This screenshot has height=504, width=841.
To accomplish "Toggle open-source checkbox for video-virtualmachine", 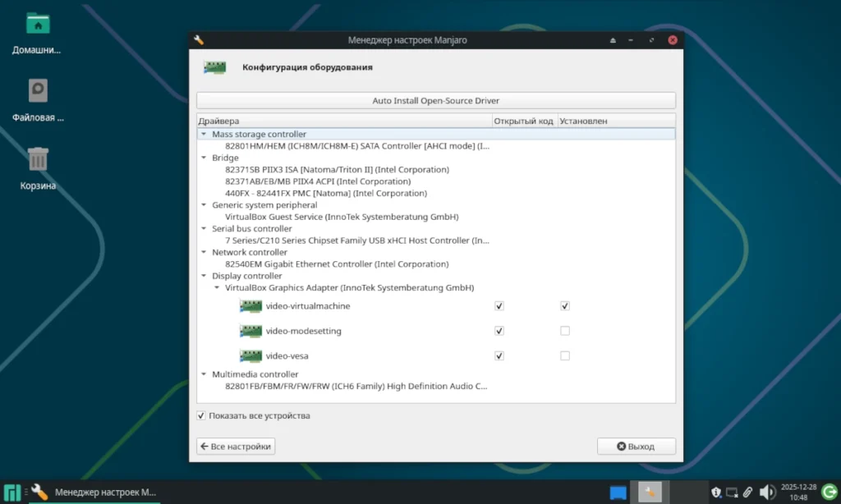I will pyautogui.click(x=499, y=306).
